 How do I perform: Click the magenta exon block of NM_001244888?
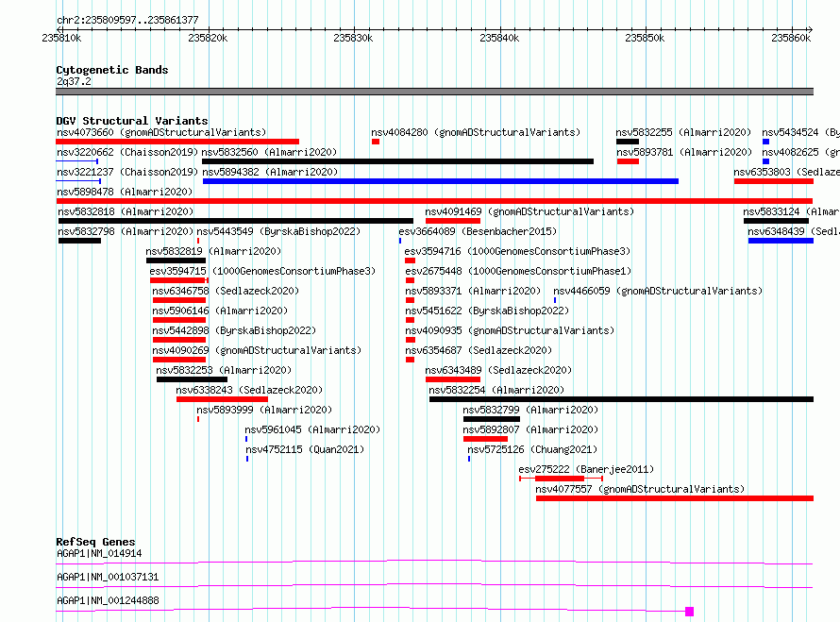pos(690,612)
